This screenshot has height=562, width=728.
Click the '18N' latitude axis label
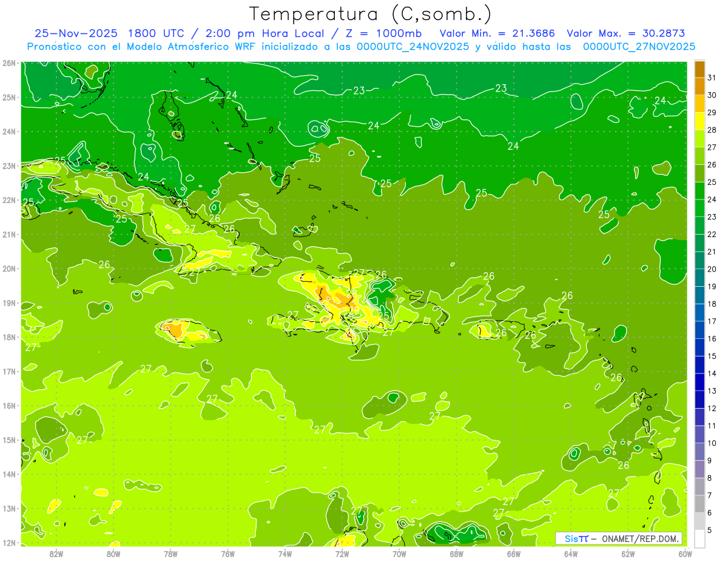pyautogui.click(x=8, y=337)
